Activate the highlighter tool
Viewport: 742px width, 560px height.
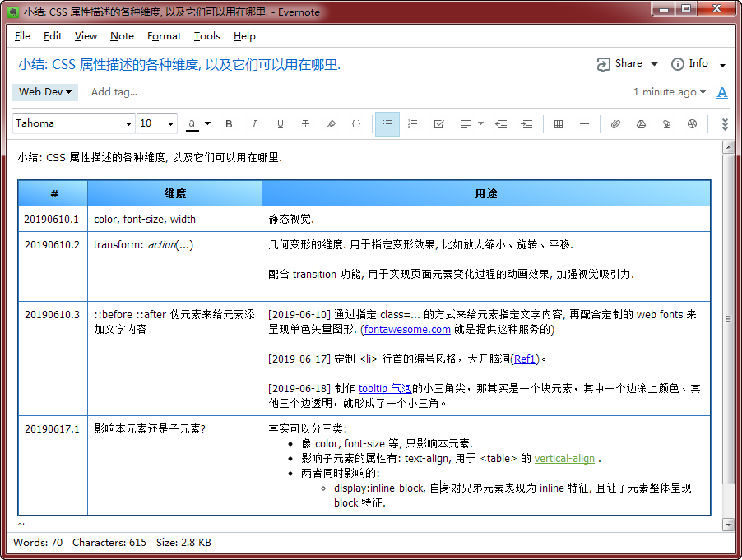click(331, 124)
